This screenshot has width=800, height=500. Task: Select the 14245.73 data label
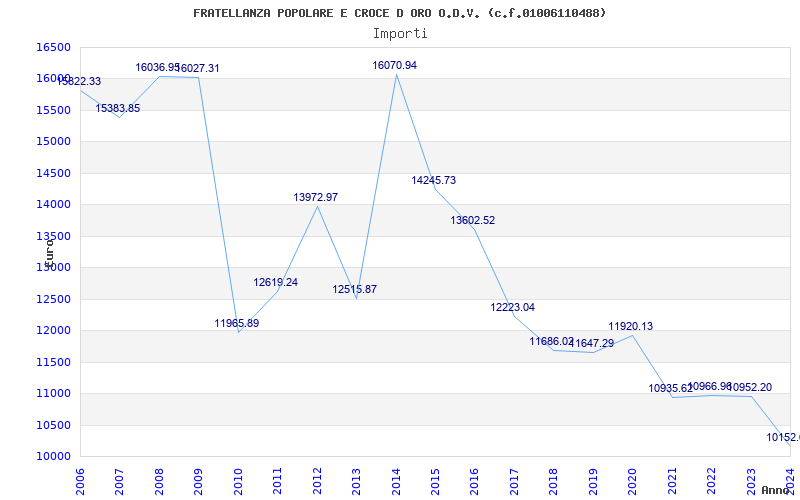coord(434,180)
